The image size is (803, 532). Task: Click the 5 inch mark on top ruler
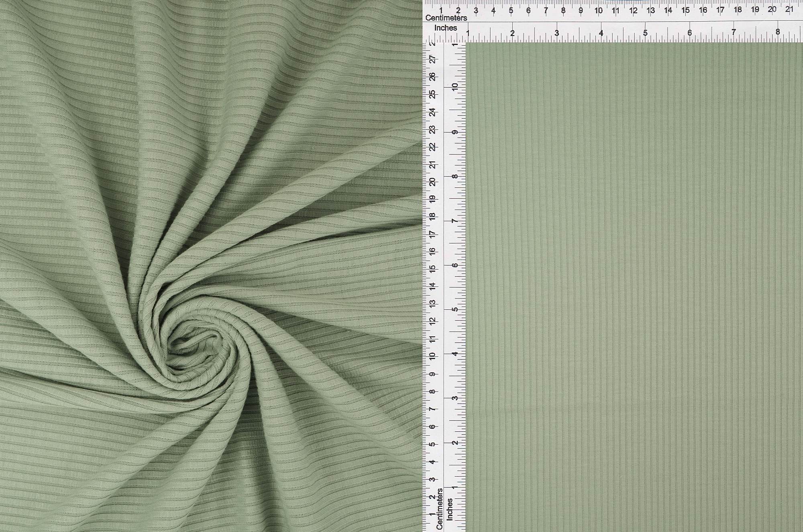point(645,33)
